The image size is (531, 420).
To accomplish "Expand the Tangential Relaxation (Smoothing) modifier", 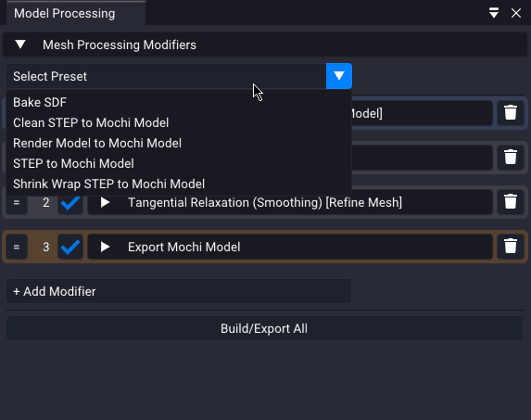I will (105, 202).
